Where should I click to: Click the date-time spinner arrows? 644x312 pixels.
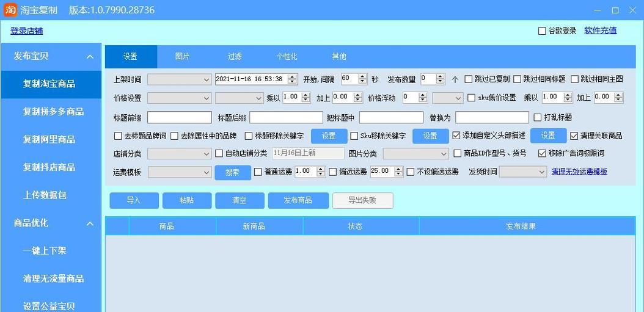pyautogui.click(x=293, y=79)
